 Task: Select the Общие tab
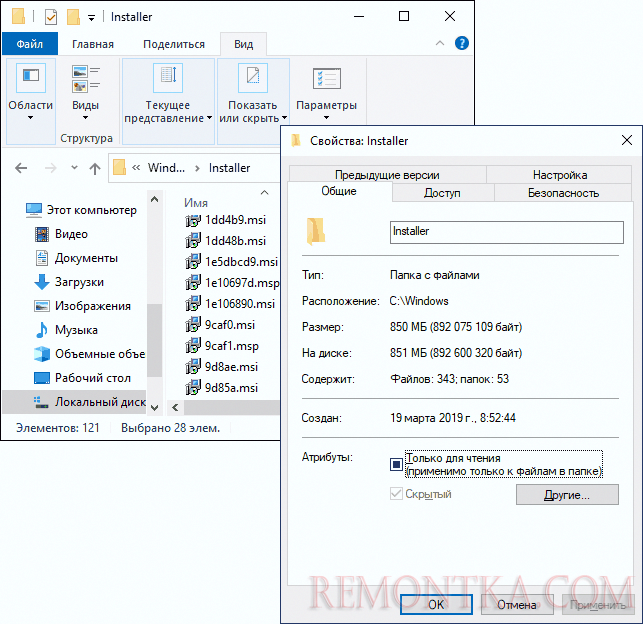pos(340,191)
